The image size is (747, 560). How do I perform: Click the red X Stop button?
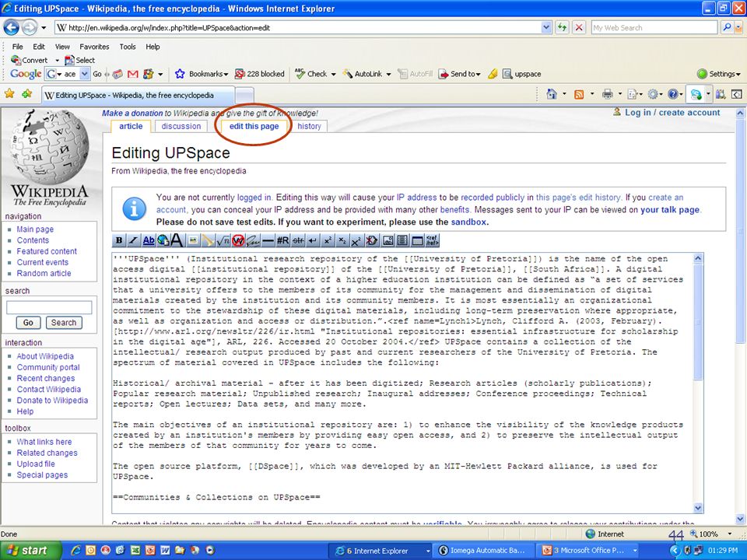click(579, 28)
